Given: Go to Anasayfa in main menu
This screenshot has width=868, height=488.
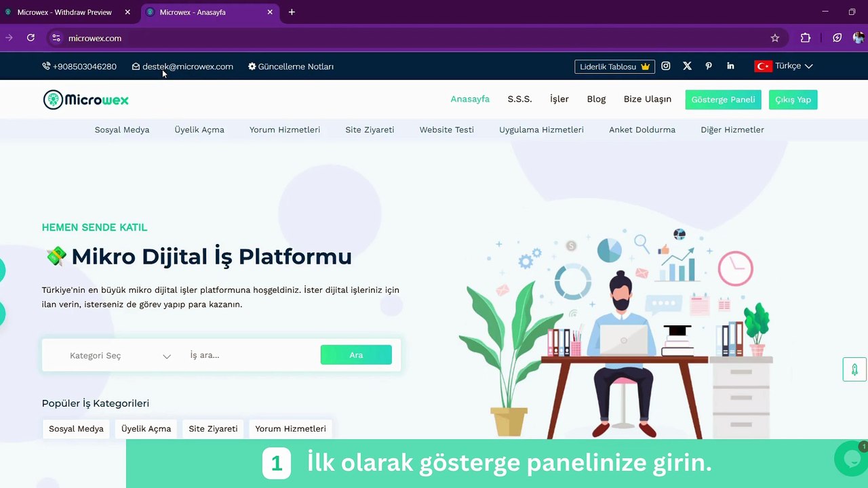Looking at the screenshot, I should point(470,99).
